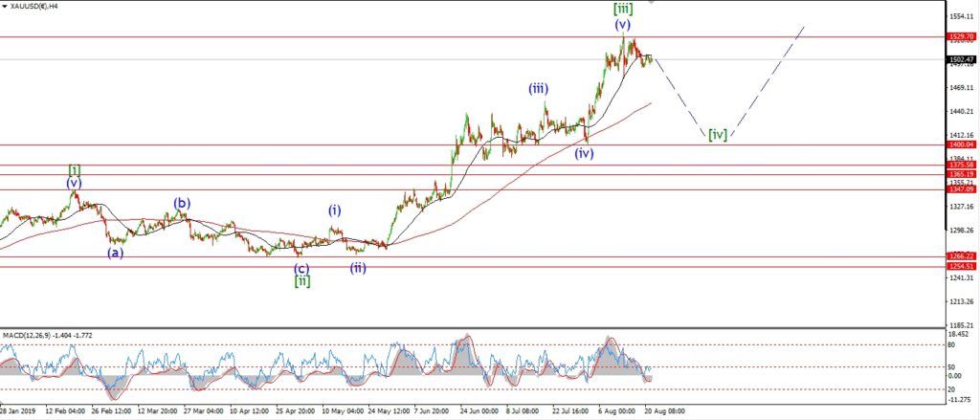Select the green [iii] wave label

coord(621,9)
